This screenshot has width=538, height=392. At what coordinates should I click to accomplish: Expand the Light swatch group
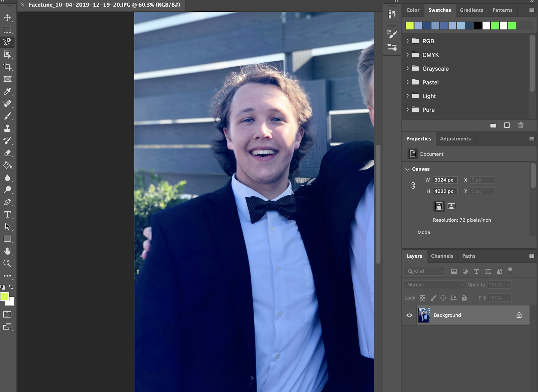408,96
